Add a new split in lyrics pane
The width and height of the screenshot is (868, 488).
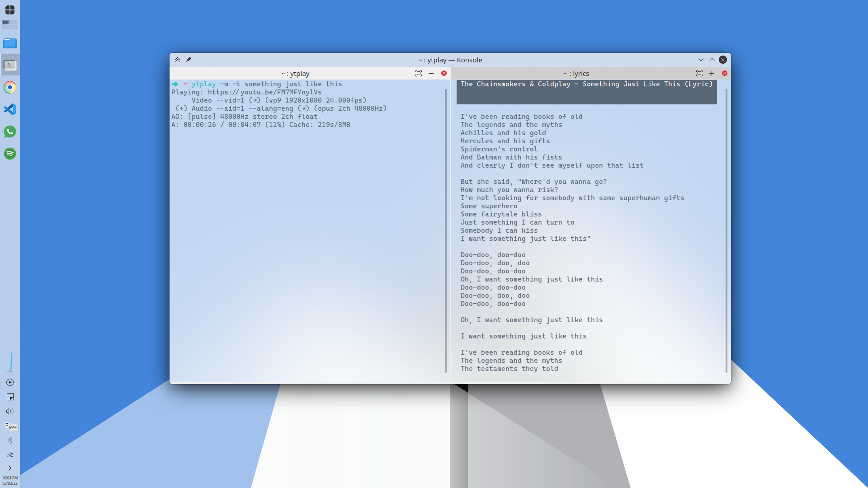712,73
